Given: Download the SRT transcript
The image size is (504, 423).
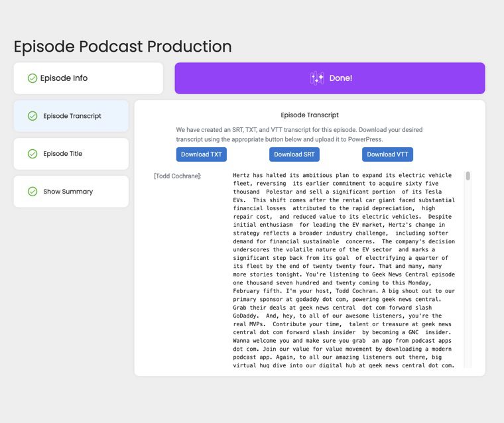Looking at the screenshot, I should (294, 154).
